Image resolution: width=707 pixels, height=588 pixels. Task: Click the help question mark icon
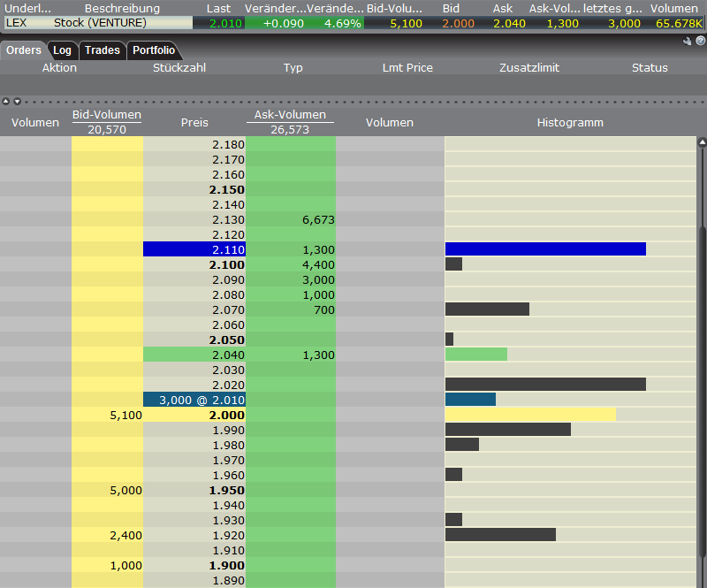pos(700,41)
